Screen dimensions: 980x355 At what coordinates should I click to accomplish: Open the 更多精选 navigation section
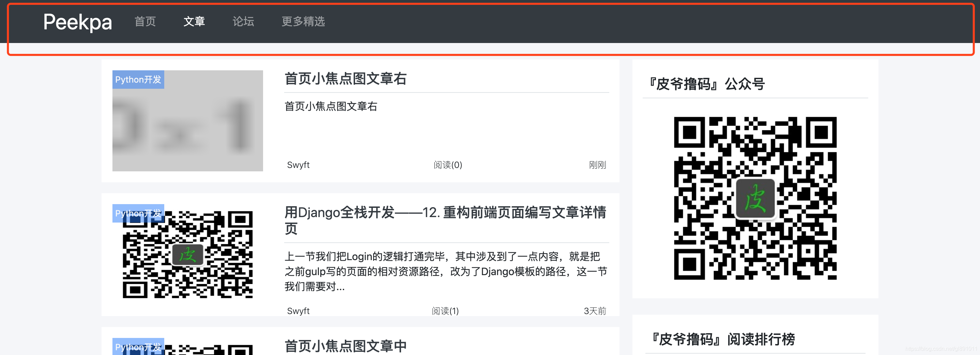click(x=303, y=22)
